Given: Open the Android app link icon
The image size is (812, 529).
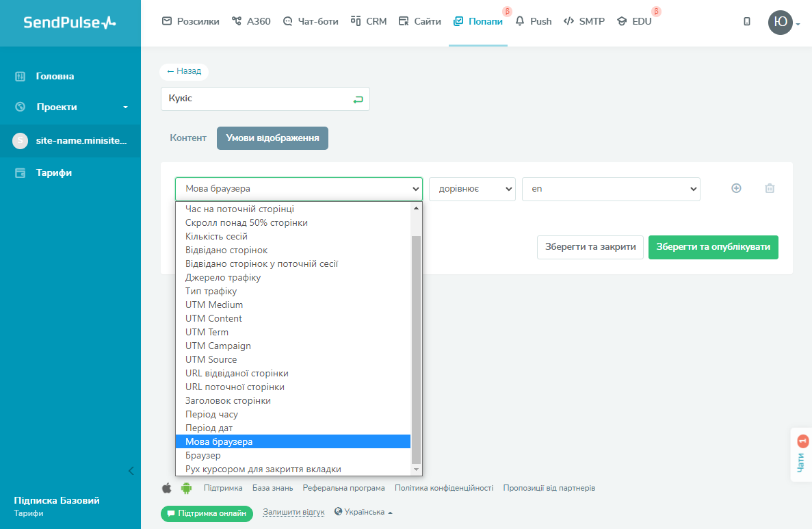Looking at the screenshot, I should (186, 487).
